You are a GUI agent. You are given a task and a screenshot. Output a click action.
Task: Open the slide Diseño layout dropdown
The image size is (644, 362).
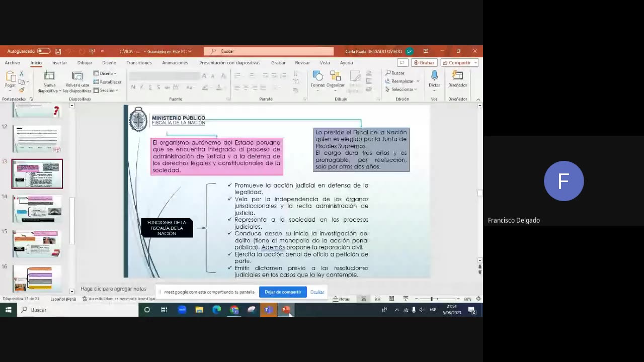point(105,73)
